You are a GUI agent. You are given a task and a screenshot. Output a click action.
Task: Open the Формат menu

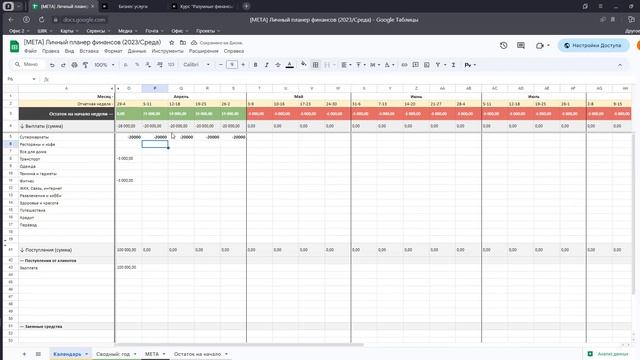tap(113, 51)
